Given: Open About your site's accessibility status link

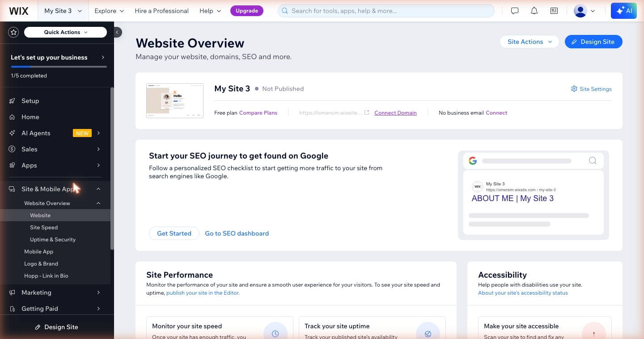Looking at the screenshot, I should tap(523, 293).
